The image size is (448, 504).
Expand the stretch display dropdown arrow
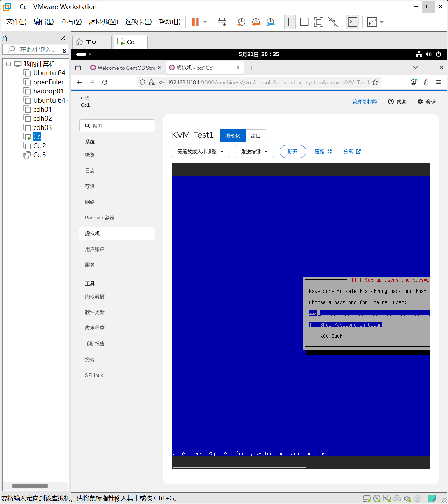point(382,22)
